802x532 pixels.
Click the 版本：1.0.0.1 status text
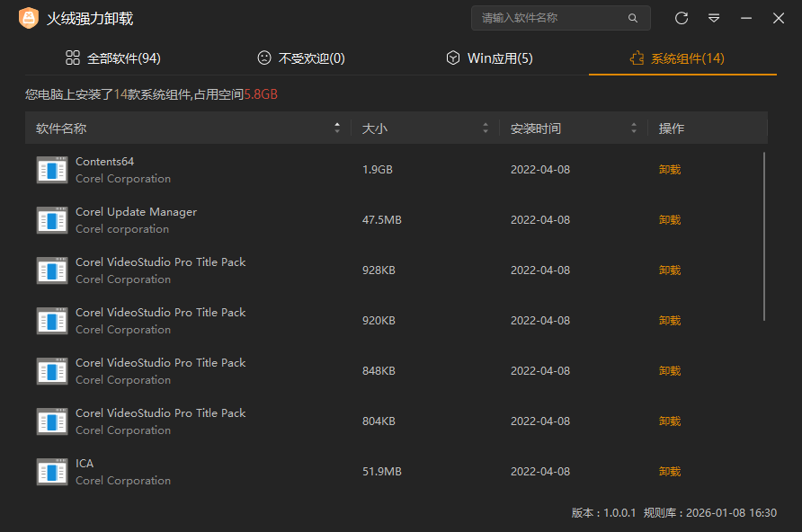603,513
